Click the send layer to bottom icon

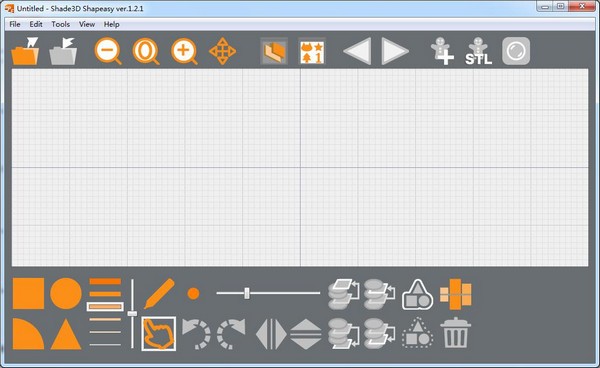(344, 334)
